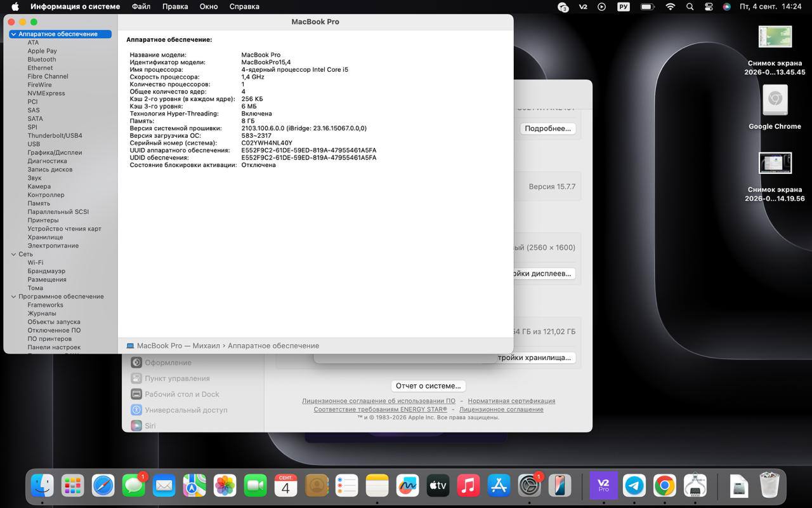The width and height of the screenshot is (812, 508).
Task: Open ENERGY STAR compliance link
Action: 380,409
